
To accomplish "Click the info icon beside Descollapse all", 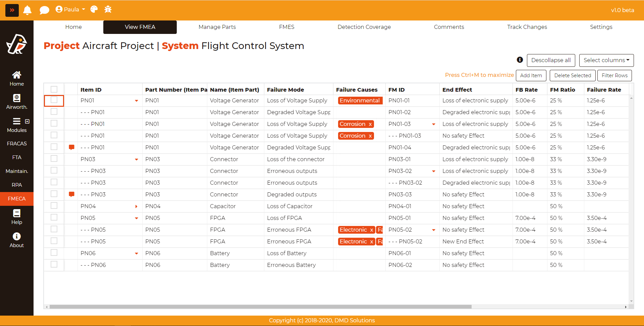I will pos(520,60).
